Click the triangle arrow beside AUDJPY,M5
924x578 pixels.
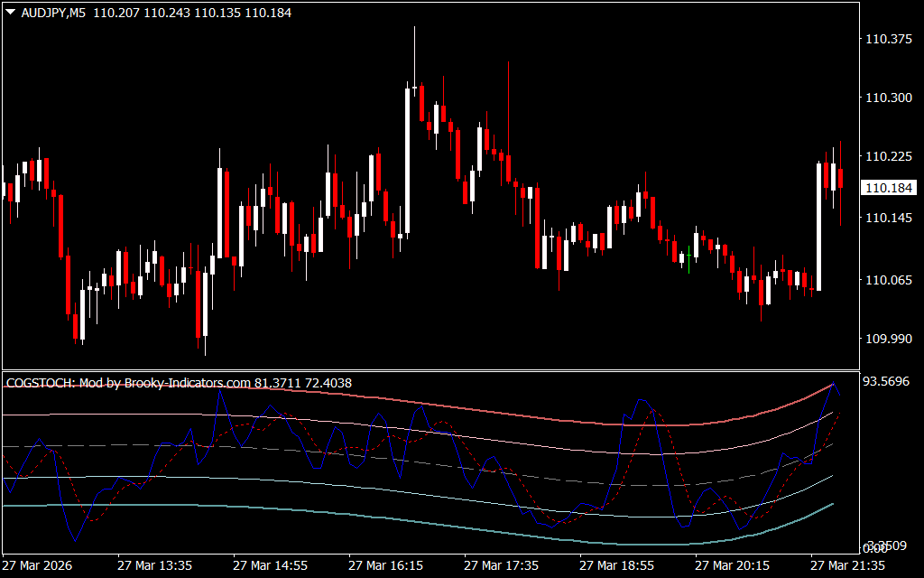[10, 14]
